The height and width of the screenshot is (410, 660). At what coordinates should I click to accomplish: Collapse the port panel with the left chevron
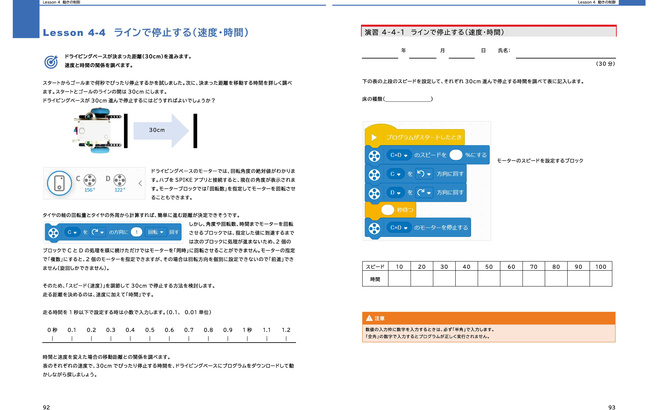point(138,182)
